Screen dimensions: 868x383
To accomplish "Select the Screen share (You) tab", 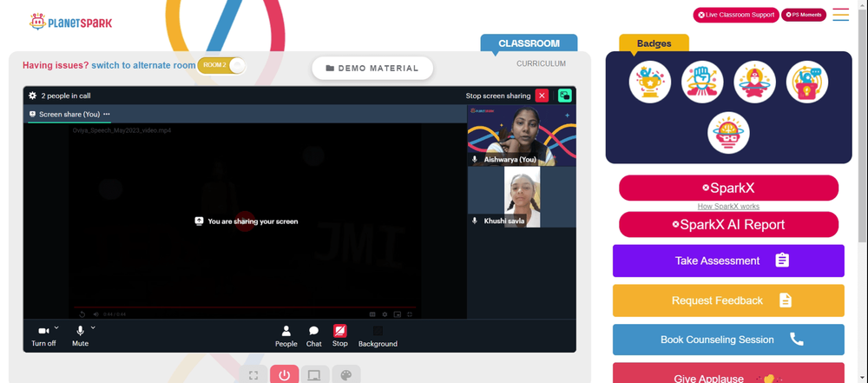I will coord(69,114).
